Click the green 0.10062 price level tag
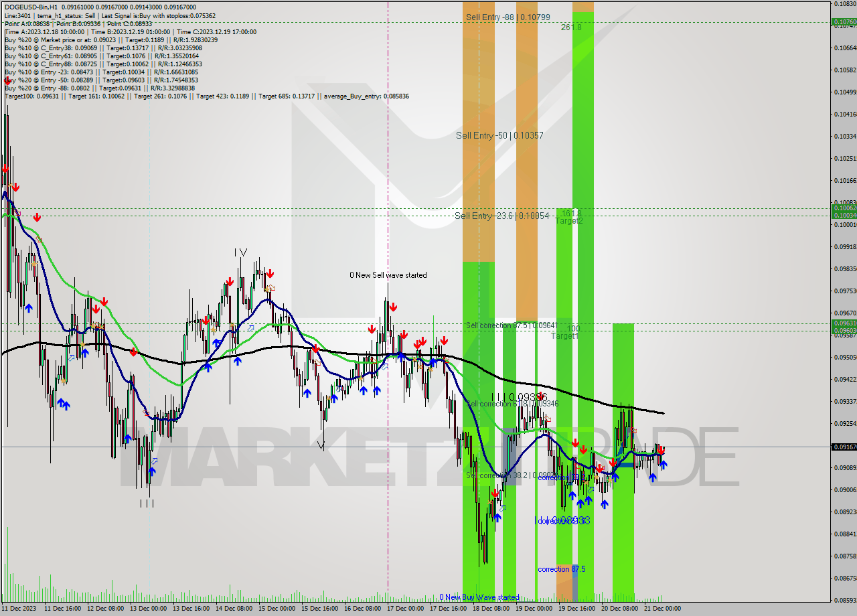The height and width of the screenshot is (616, 857). click(844, 208)
